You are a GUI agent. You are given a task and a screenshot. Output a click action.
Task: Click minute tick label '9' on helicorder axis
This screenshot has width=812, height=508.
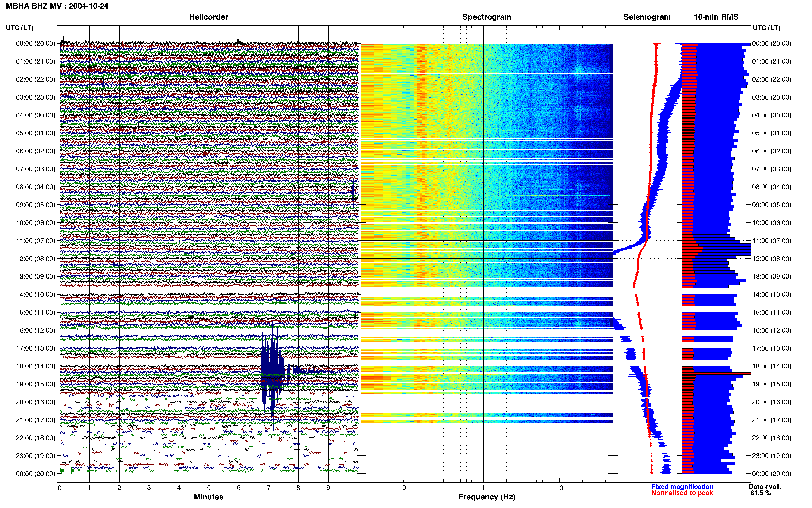click(328, 487)
